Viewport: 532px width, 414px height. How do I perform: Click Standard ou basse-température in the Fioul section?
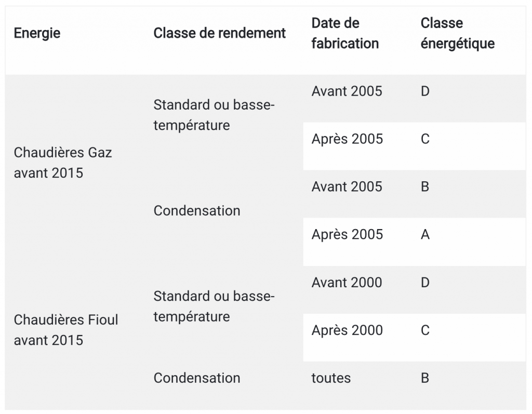pos(214,306)
